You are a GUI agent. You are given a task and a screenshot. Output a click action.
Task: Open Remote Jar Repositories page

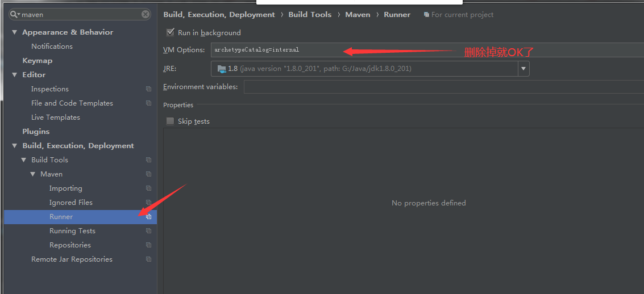click(x=72, y=259)
